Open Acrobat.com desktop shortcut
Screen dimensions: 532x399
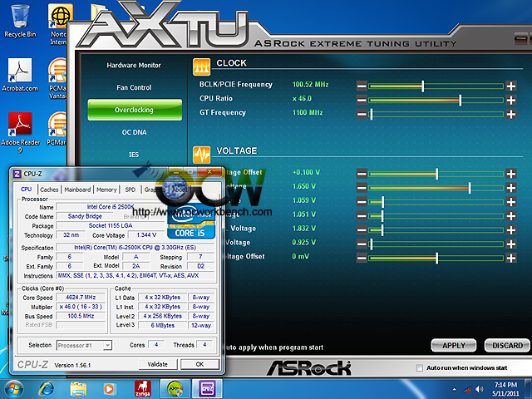20,75
